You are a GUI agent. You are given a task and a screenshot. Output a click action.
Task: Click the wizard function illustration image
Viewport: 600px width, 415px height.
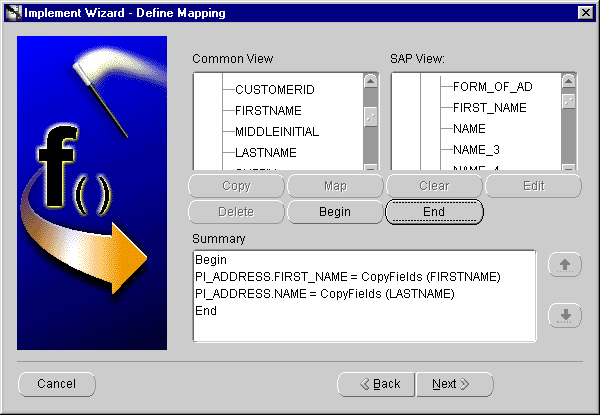[x=92, y=193]
